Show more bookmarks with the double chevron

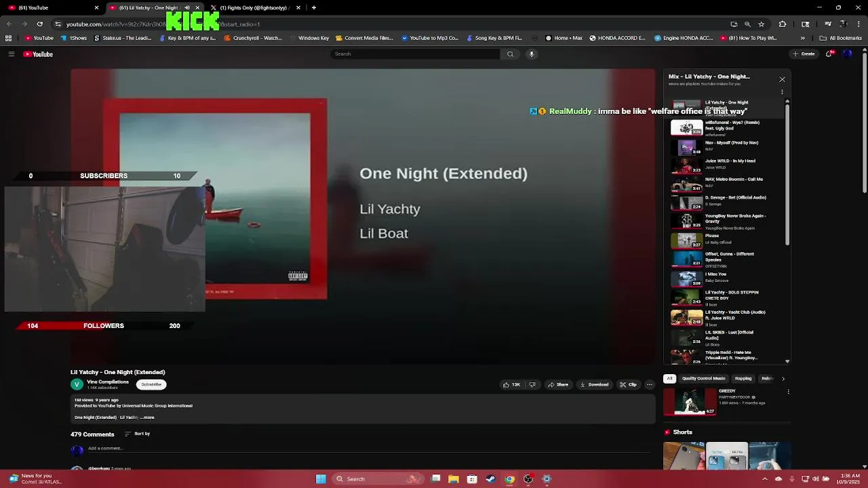coord(803,38)
